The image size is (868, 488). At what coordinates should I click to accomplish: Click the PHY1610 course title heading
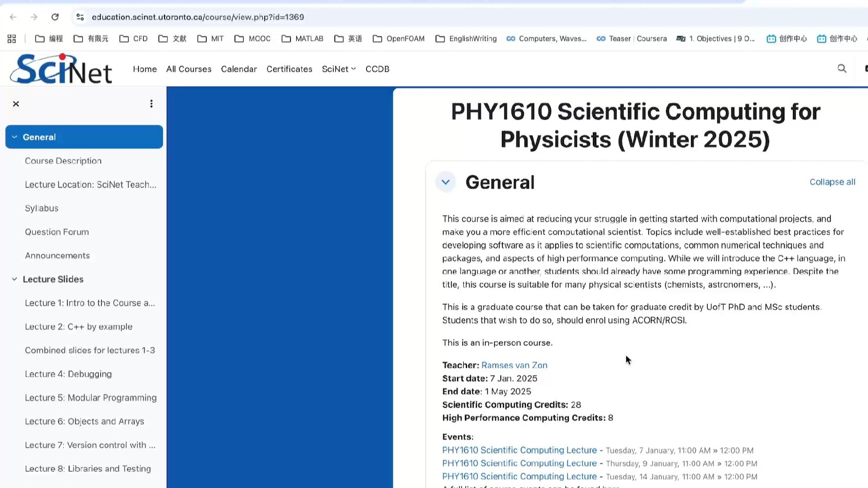click(635, 125)
